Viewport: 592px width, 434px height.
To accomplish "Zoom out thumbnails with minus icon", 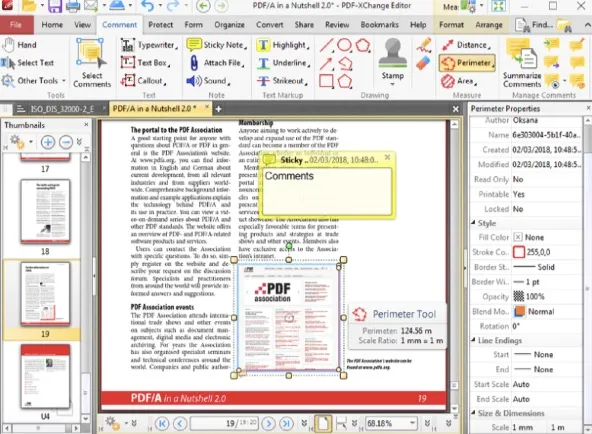I will (66, 142).
